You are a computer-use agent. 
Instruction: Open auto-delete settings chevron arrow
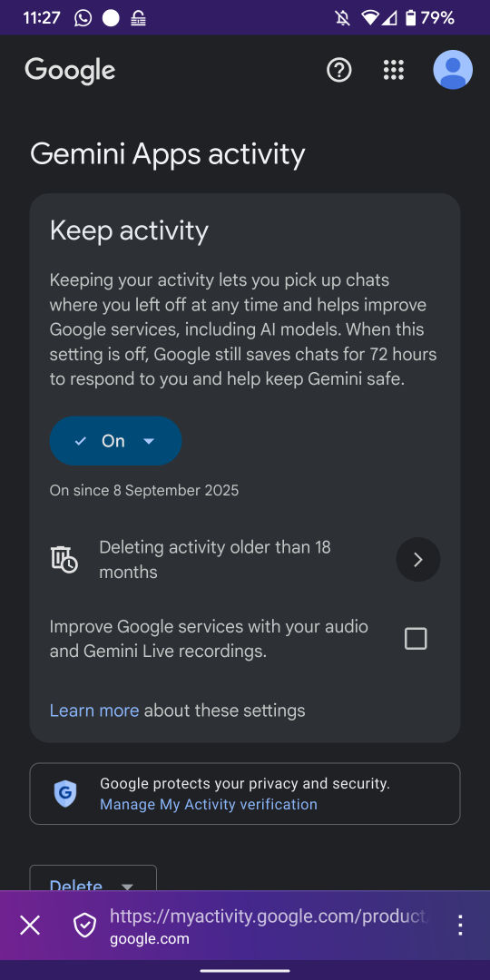tap(418, 559)
